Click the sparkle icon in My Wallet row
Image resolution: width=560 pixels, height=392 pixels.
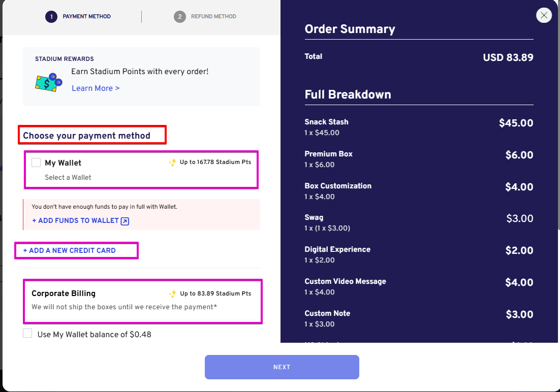click(172, 162)
